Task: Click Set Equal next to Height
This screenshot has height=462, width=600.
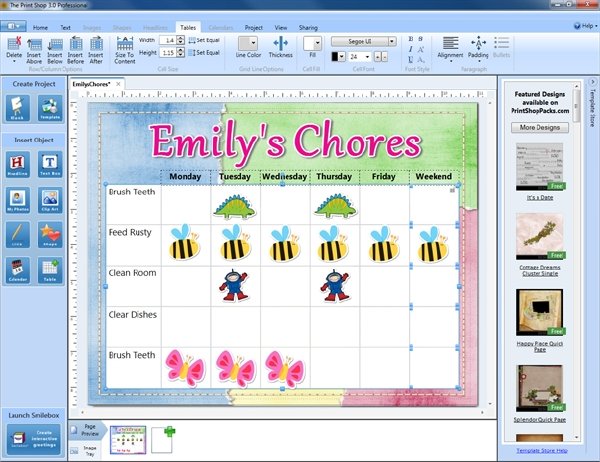Action: (x=204, y=52)
